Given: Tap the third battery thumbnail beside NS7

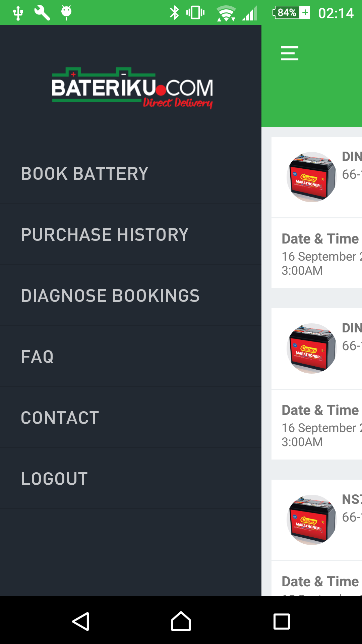Looking at the screenshot, I should [312, 520].
